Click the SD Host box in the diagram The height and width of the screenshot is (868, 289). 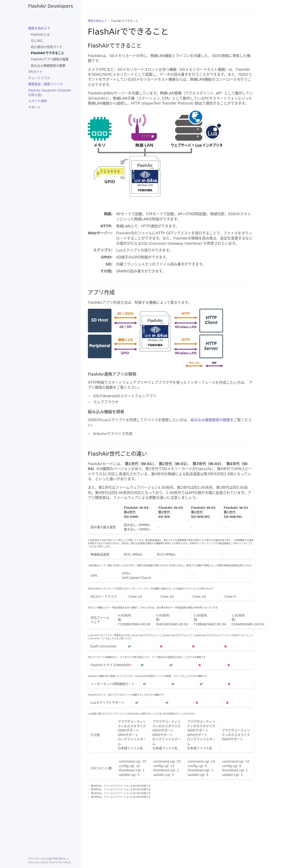[x=99, y=320]
